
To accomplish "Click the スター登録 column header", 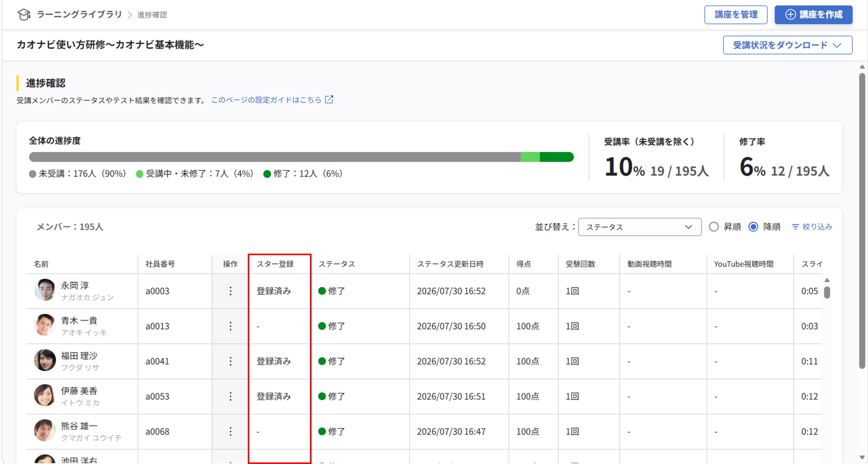I will coord(275,264).
